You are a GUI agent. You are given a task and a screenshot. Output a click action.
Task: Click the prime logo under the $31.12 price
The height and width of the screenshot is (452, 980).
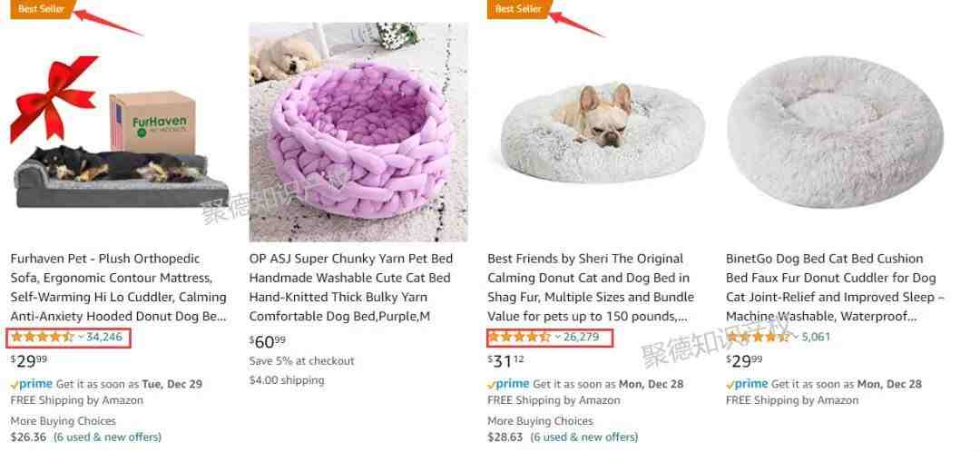tap(509, 384)
